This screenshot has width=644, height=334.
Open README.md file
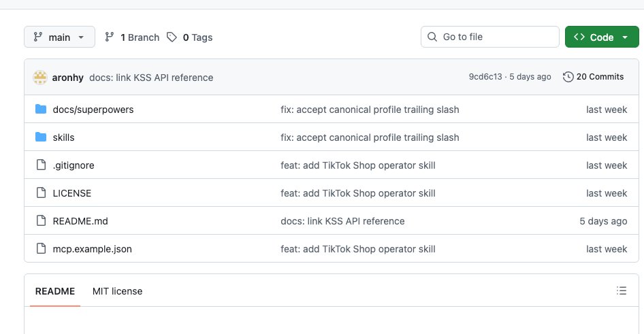80,221
